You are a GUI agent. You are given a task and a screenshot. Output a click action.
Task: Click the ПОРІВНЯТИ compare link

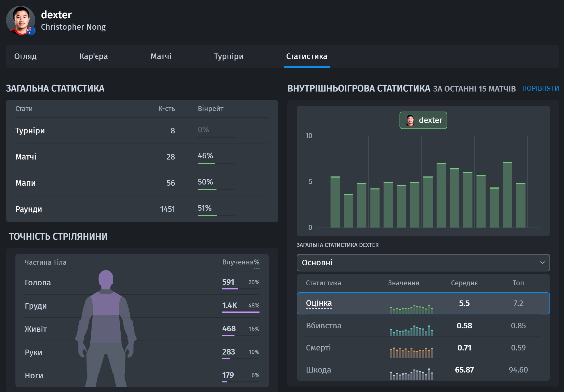(540, 88)
